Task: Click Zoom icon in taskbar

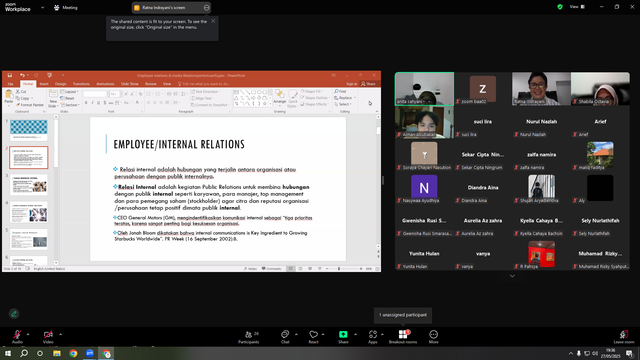Action: coord(90,353)
